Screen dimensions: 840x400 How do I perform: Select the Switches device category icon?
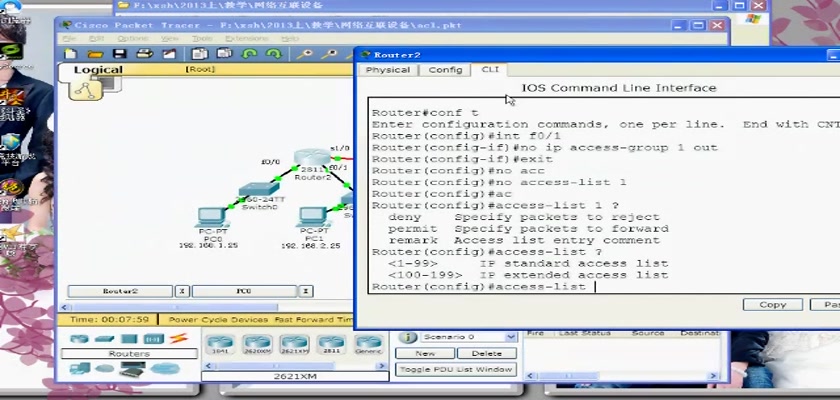(104, 339)
